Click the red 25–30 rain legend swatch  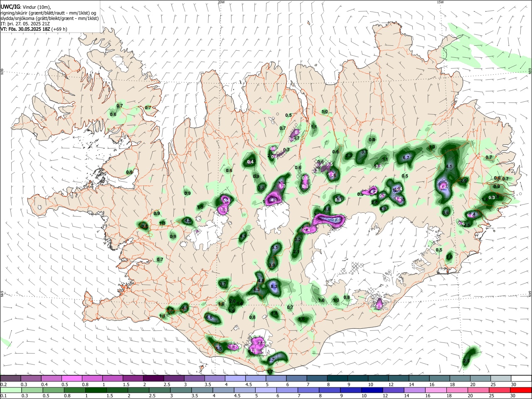(x=521, y=390)
